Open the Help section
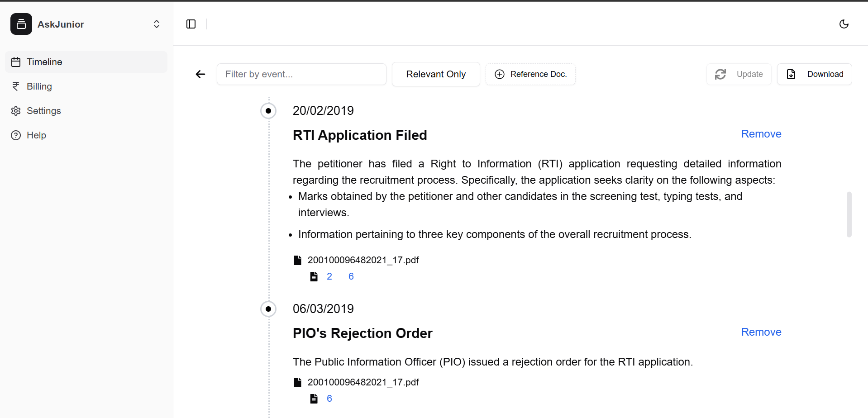This screenshot has height=418, width=868. [36, 135]
